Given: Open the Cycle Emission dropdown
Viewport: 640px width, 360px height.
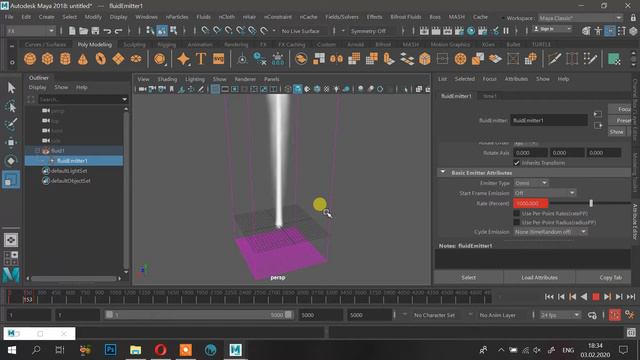Looking at the screenshot, I should 550,232.
